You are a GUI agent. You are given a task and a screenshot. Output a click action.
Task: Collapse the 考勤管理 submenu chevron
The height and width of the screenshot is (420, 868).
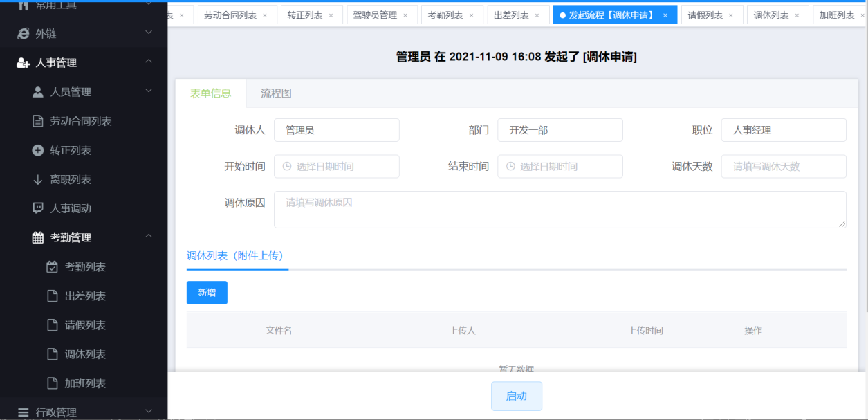pyautogui.click(x=149, y=237)
